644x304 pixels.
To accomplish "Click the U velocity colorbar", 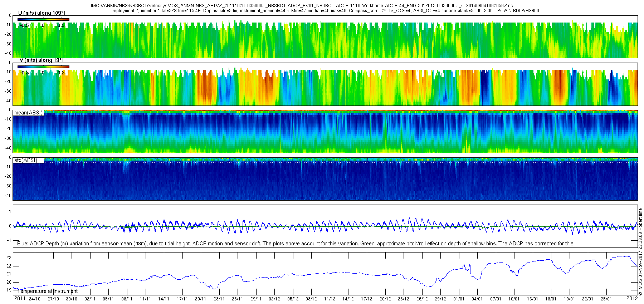I will pyautogui.click(x=43, y=19).
